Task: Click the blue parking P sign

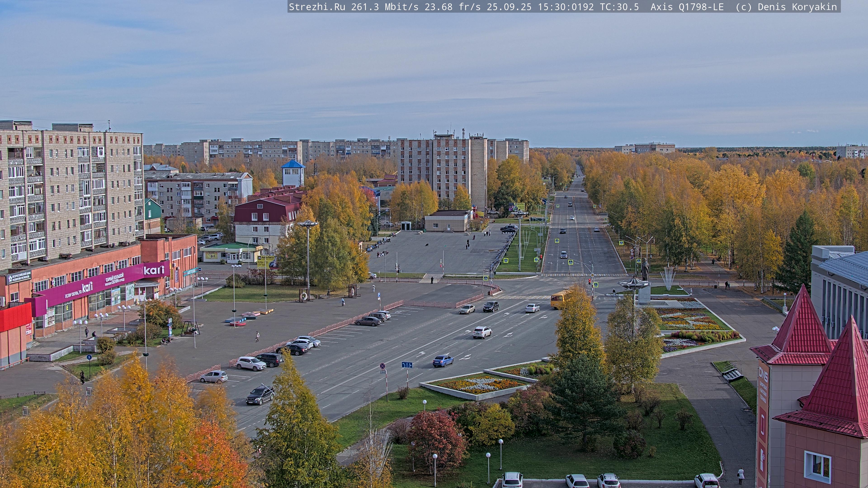Action: 379,295
